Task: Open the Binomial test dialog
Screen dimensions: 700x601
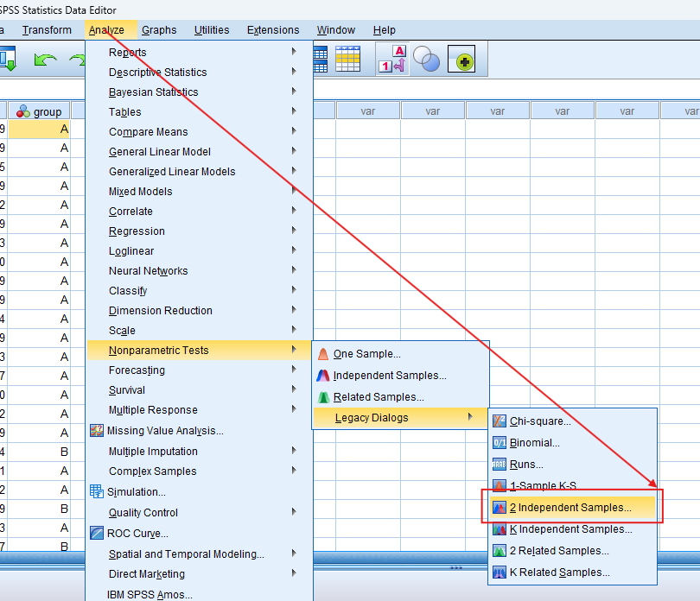Action: coord(534,443)
